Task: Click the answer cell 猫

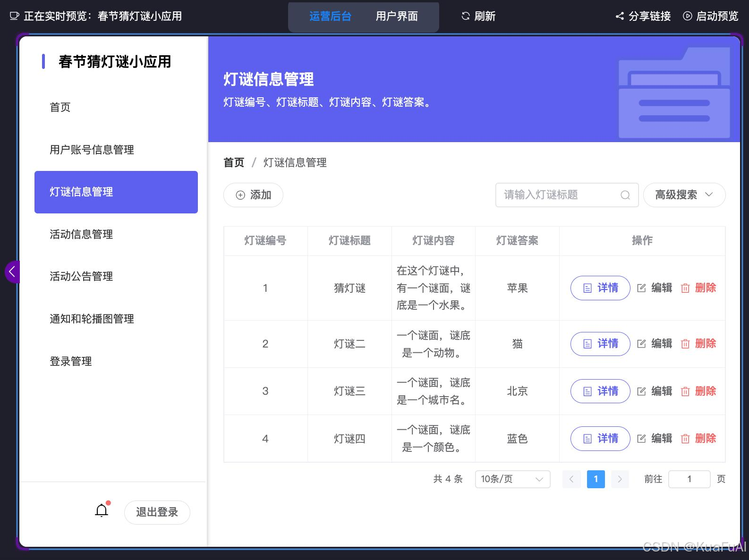Action: [518, 344]
